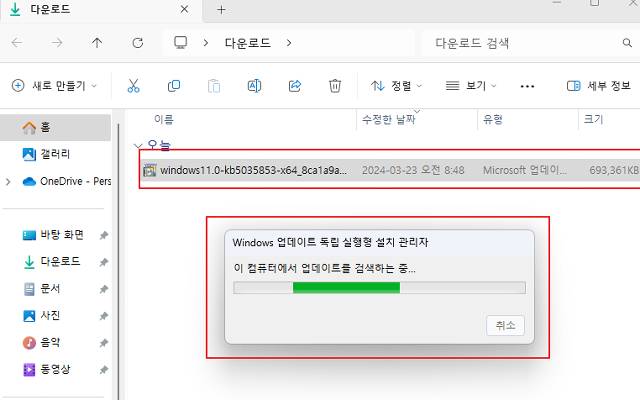The height and width of the screenshot is (400, 640).
Task: Go up one folder level
Action: coord(97,42)
